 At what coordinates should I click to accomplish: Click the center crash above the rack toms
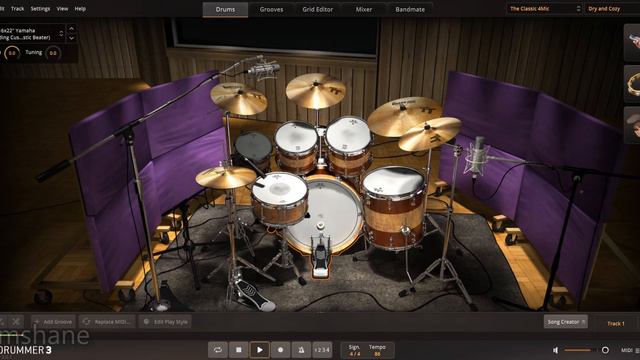click(x=316, y=91)
